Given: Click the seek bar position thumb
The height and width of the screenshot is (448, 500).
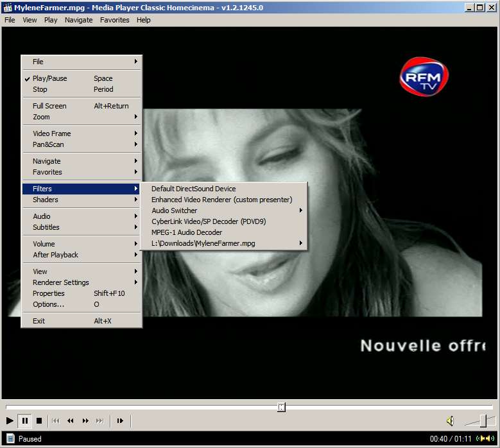Looking at the screenshot, I should pyautogui.click(x=281, y=407).
